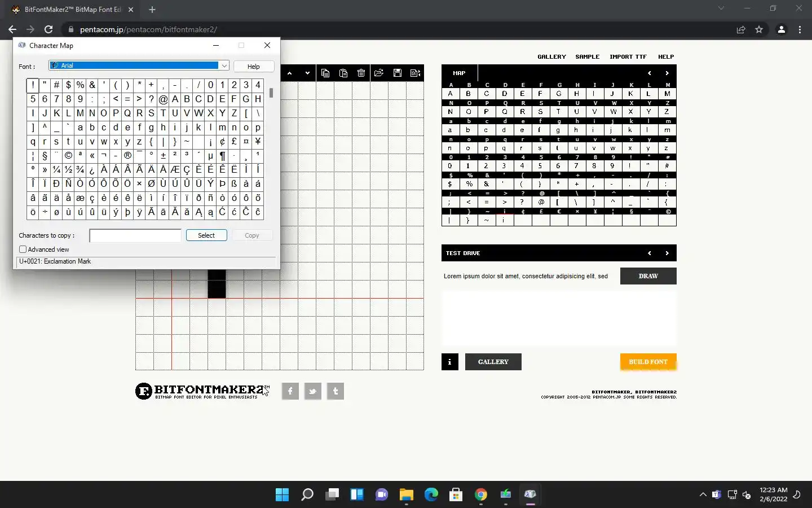This screenshot has width=812, height=508.
Task: Click the BitFontMaker2 logo
Action: point(202,391)
